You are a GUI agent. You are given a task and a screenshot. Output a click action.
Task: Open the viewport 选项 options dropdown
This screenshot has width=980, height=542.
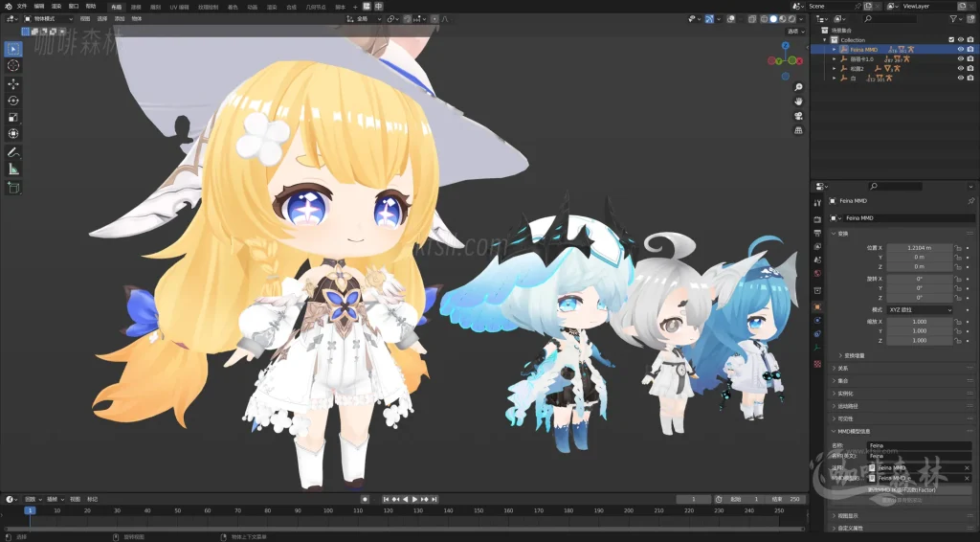(x=795, y=32)
